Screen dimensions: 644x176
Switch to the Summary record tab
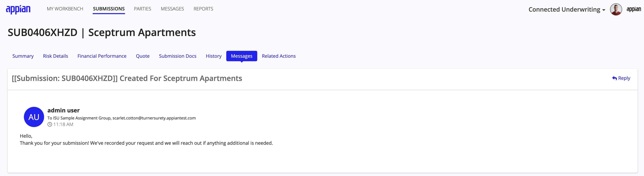point(23,56)
